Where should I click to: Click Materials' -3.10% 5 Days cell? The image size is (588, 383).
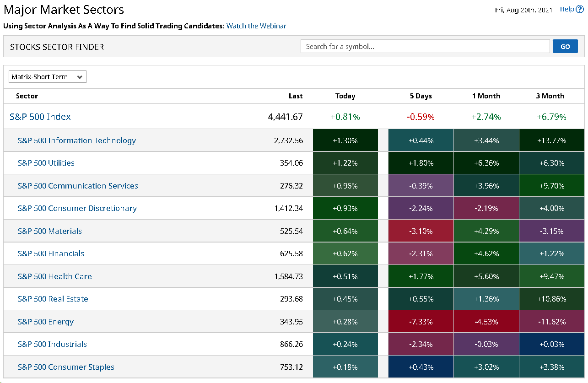pyautogui.click(x=421, y=231)
